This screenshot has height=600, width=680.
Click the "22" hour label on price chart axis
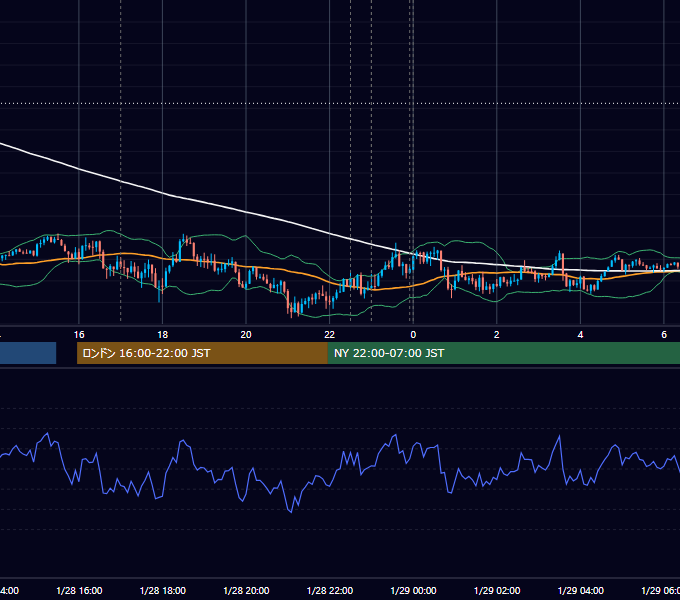(x=330, y=335)
